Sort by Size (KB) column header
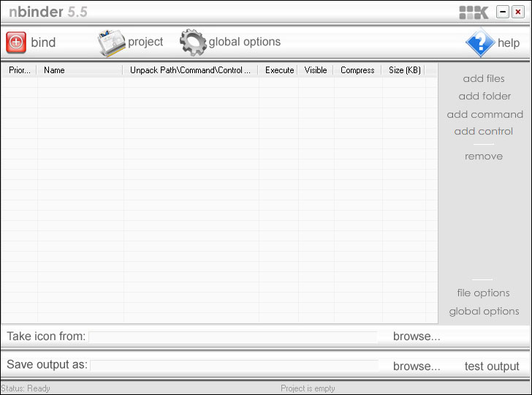The height and width of the screenshot is (395, 532). click(403, 70)
